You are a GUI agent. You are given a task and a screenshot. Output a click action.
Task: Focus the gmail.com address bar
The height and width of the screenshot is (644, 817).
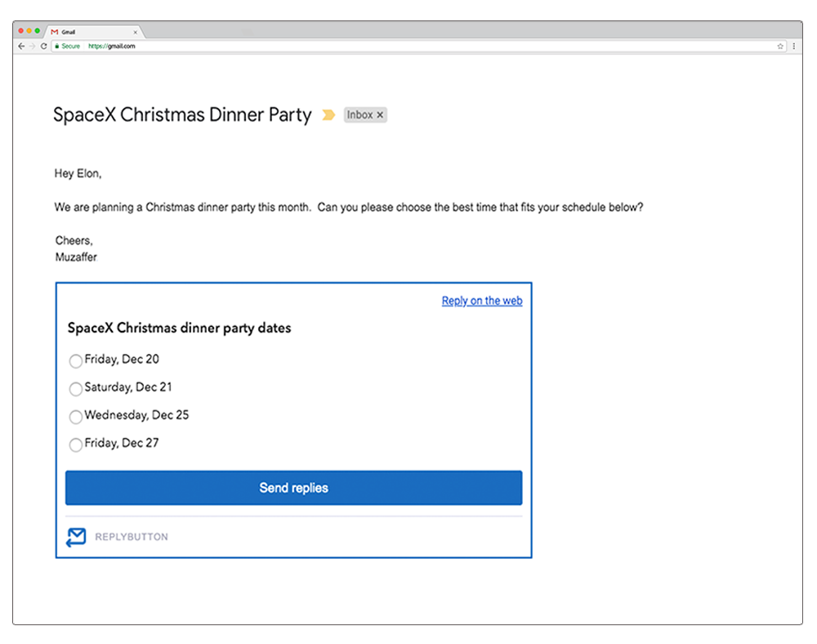pyautogui.click(x=417, y=47)
